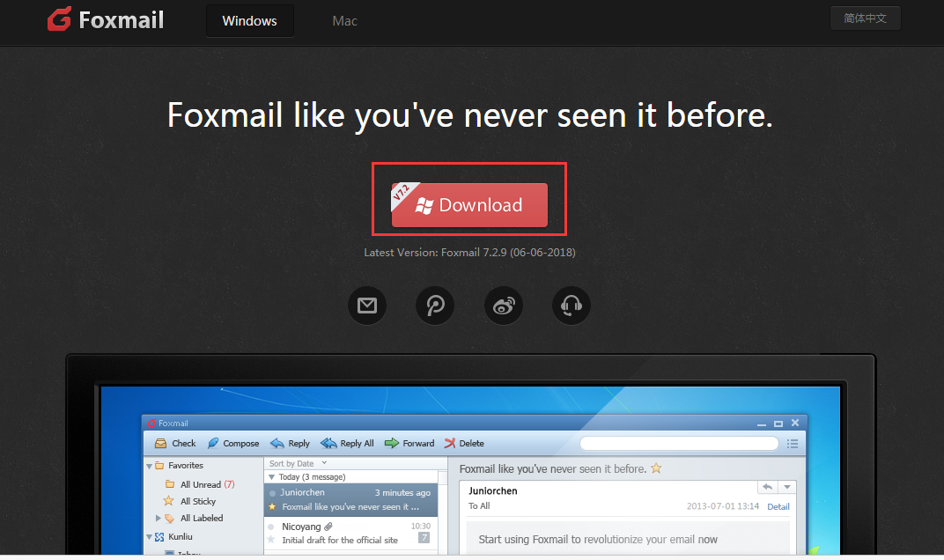Click the search field in preview window
Viewport: 944px width, 560px height.
point(679,444)
